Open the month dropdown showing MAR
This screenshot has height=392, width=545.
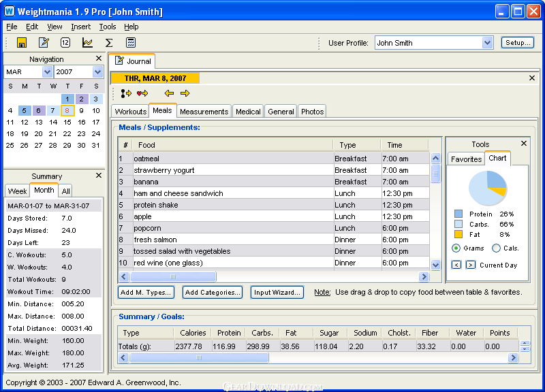tap(47, 72)
